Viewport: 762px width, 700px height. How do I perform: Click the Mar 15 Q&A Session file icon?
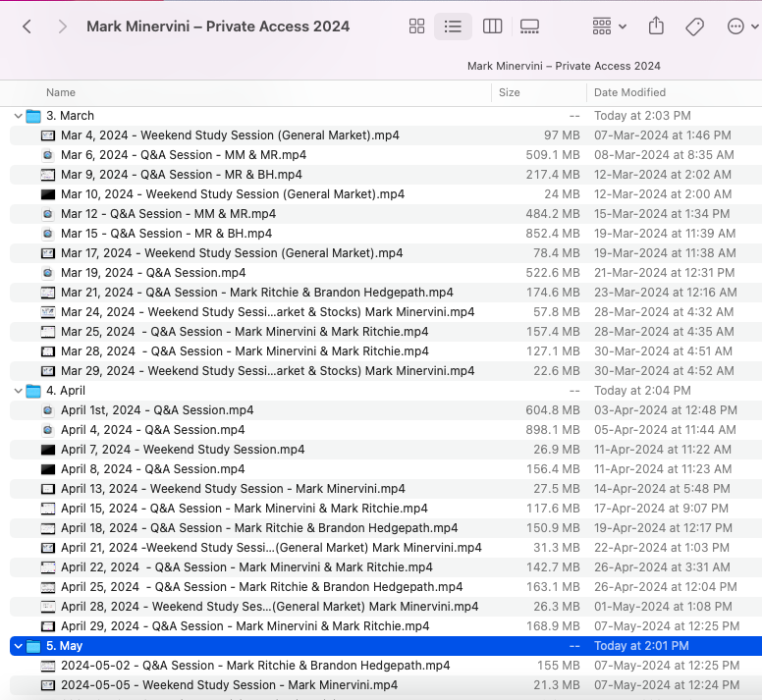(47, 234)
